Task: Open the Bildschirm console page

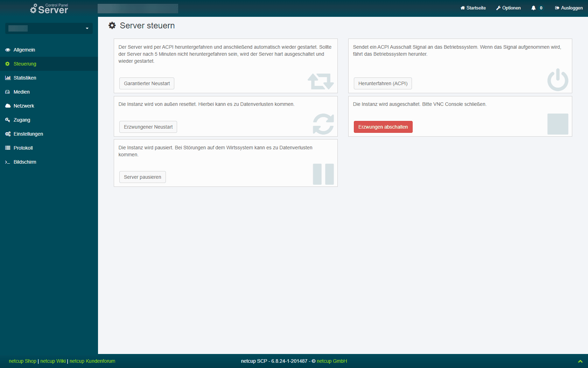Action: pyautogui.click(x=25, y=162)
